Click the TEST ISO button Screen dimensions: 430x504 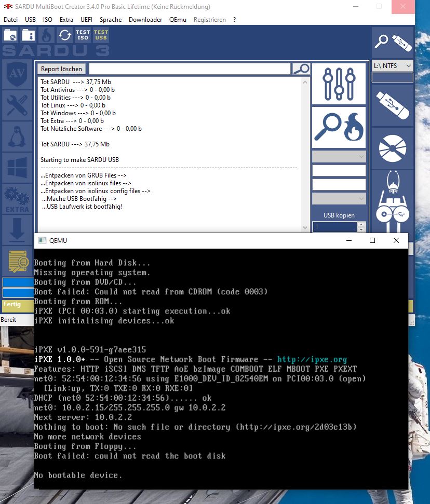coord(83,35)
